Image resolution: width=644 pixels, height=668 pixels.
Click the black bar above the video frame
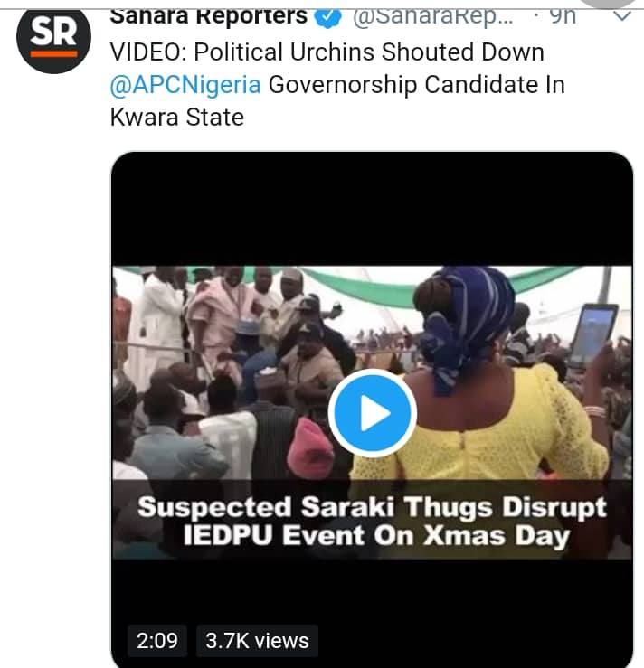pyautogui.click(x=372, y=212)
